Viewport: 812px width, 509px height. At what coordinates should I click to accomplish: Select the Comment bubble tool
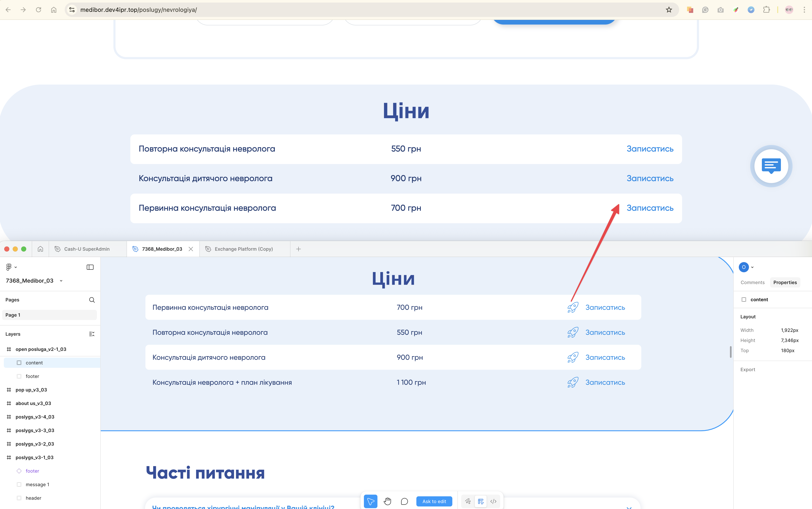point(404,501)
